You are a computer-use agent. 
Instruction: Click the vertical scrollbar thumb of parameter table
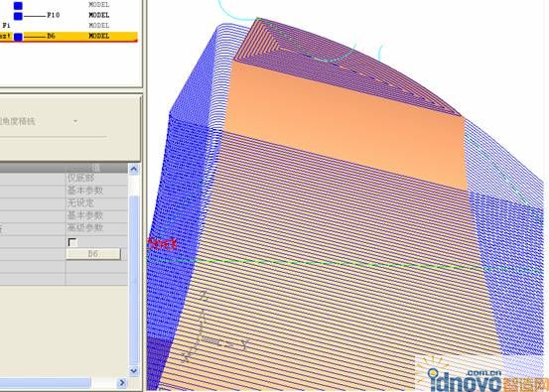(x=134, y=280)
